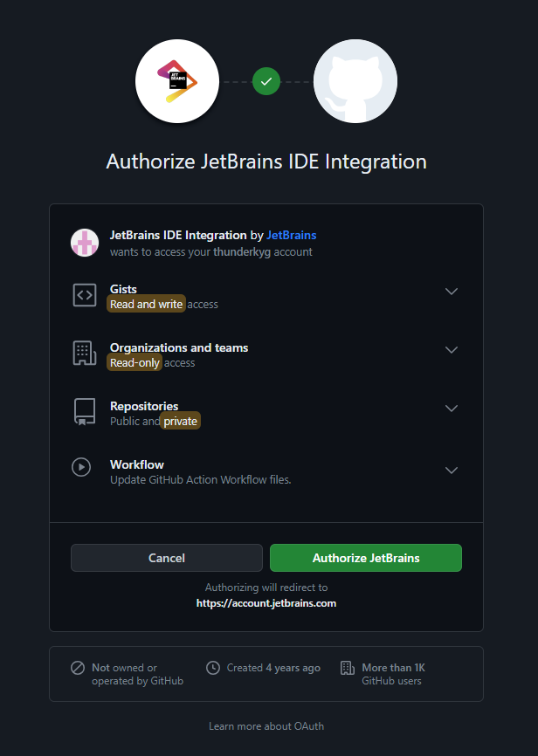Open the JetBrains publisher link
This screenshot has width=538, height=756.
click(x=292, y=236)
